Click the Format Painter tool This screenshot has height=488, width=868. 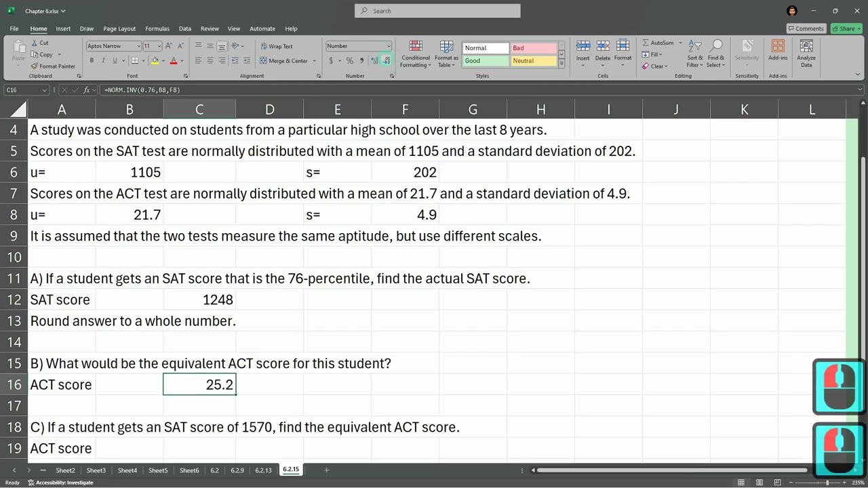click(53, 66)
